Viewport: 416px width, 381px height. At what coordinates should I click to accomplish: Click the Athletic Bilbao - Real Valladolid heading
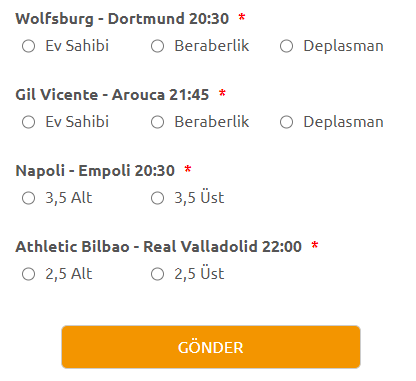[x=158, y=247]
